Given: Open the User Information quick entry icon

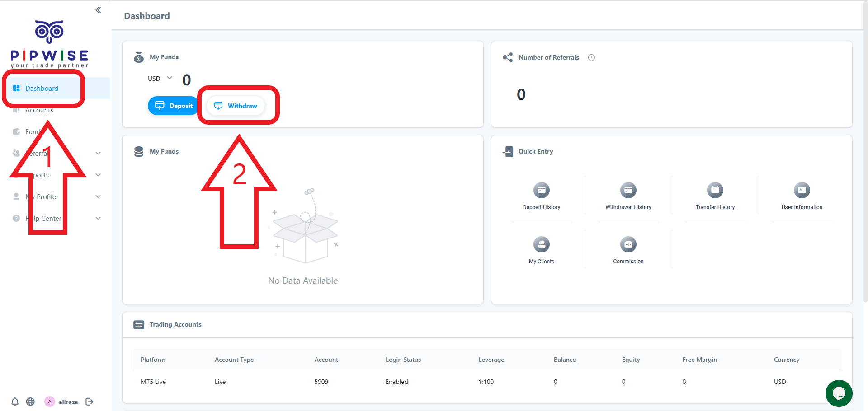Looking at the screenshot, I should point(802,191).
